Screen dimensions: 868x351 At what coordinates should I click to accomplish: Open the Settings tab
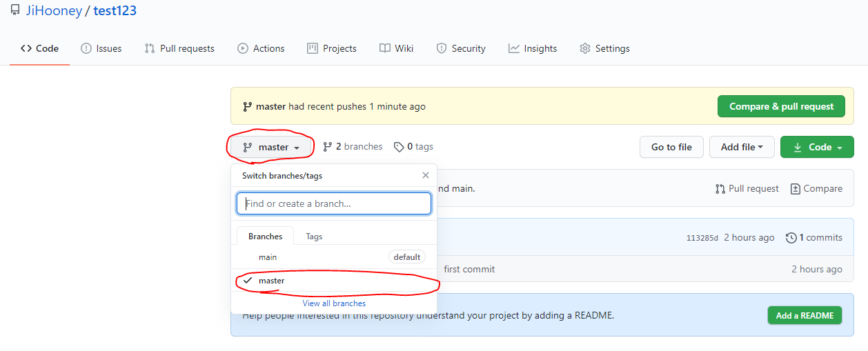point(604,48)
